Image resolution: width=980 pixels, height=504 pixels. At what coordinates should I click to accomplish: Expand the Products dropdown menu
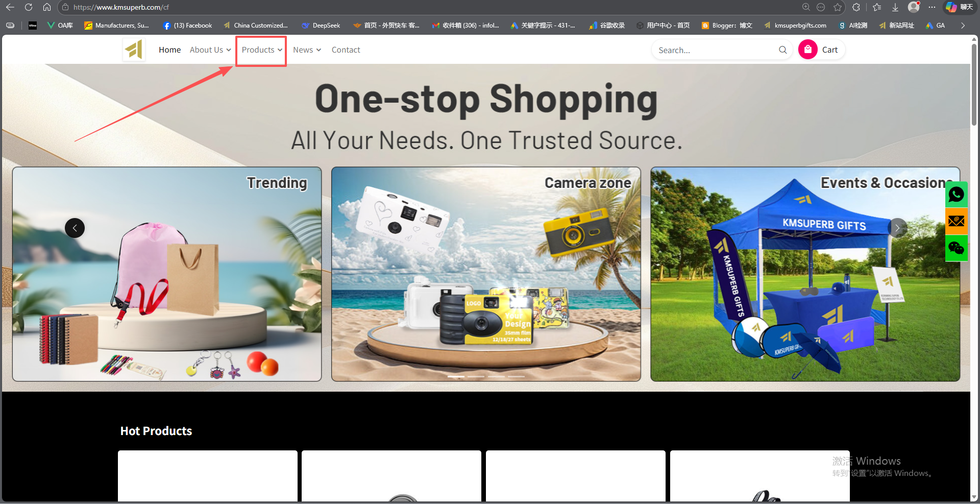(261, 50)
